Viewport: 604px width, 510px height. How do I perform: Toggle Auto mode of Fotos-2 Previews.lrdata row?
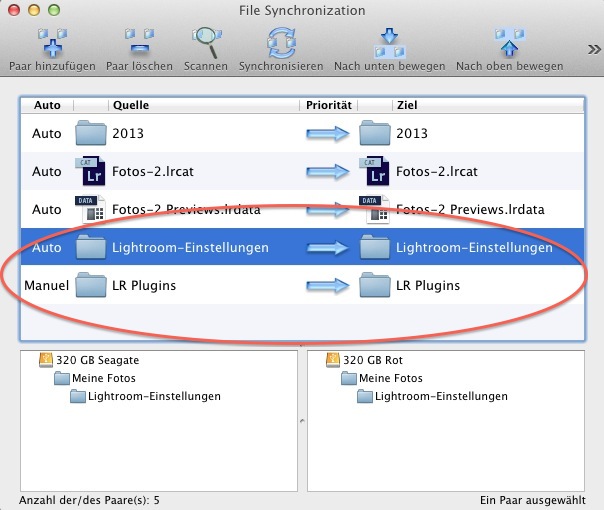(x=47, y=209)
